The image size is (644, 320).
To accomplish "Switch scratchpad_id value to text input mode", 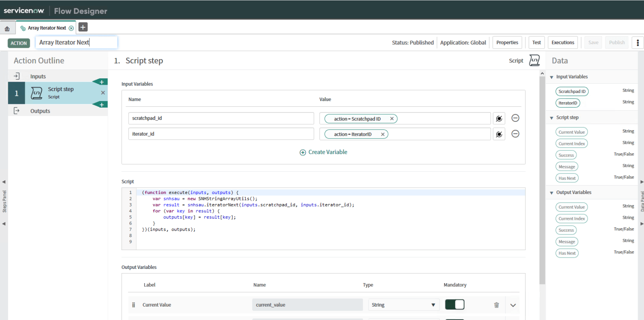I will (499, 118).
